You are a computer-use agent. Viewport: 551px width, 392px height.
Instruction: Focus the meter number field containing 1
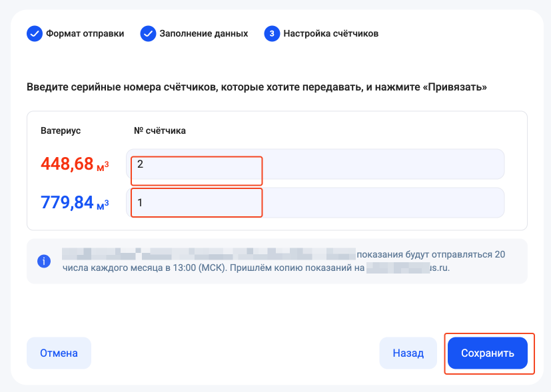coord(315,202)
